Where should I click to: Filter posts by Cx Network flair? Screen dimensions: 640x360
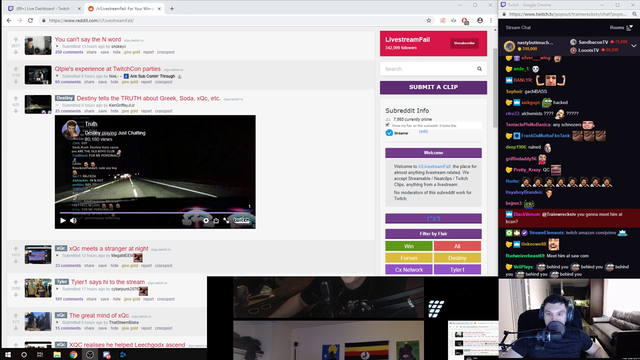click(x=409, y=270)
